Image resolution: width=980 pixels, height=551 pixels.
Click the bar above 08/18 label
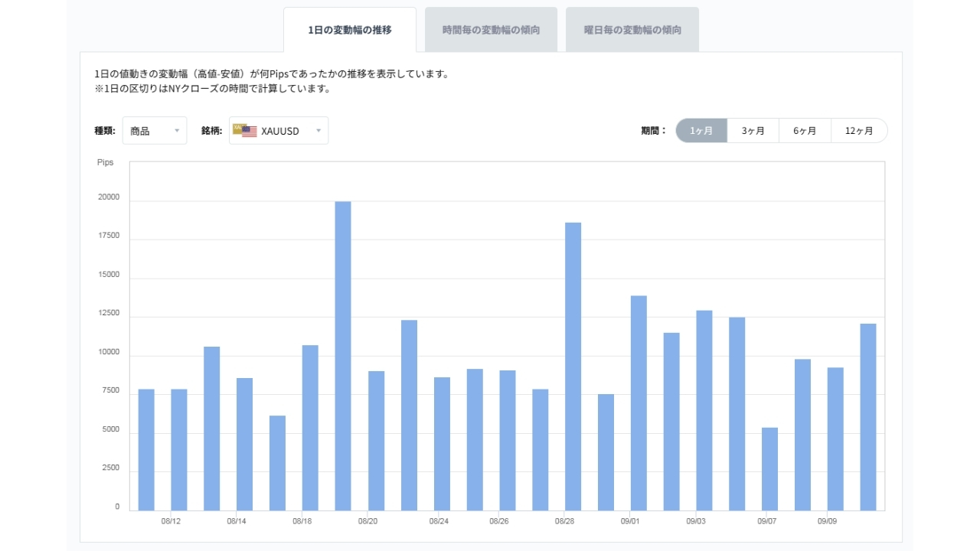coord(310,428)
